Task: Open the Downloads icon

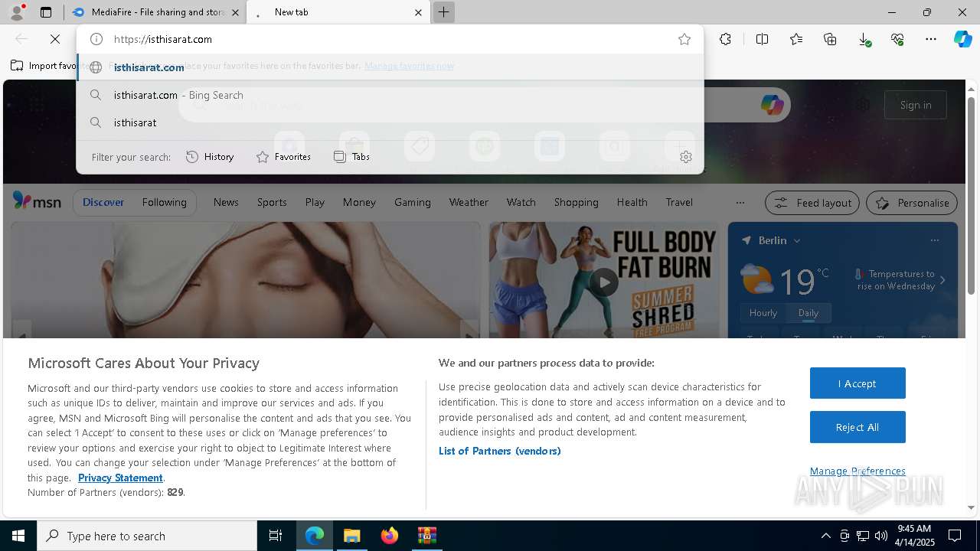Action: coord(864,39)
